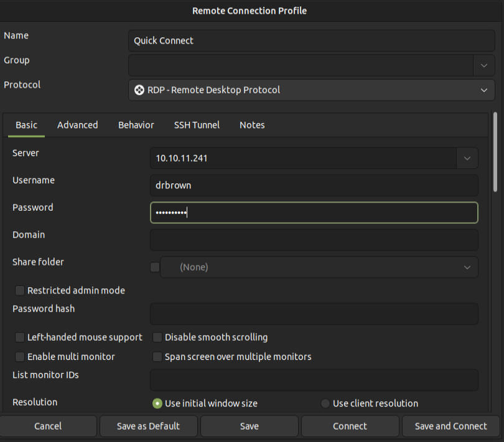
Task: Click the vertical scrollbar on the right
Action: [495, 152]
